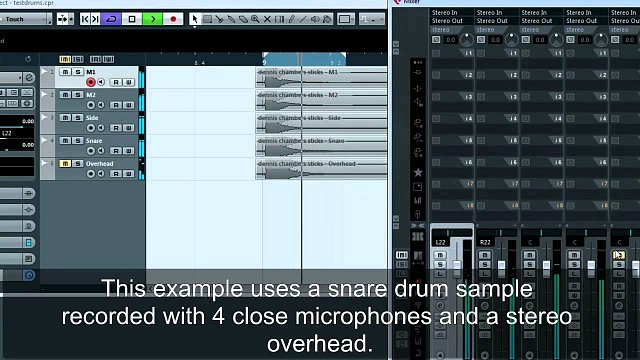Select the Object Selection arrow tool
Viewport: 640px width, 360px height.
click(x=195, y=19)
